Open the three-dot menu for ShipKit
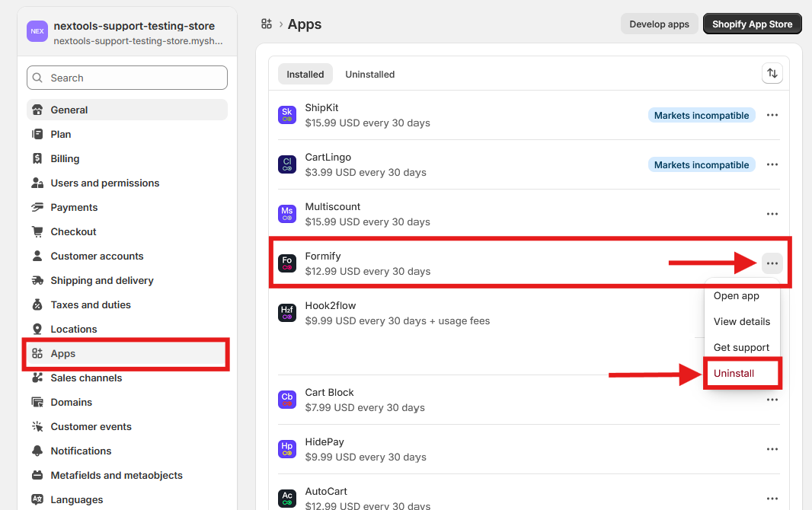812x510 pixels. [772, 115]
